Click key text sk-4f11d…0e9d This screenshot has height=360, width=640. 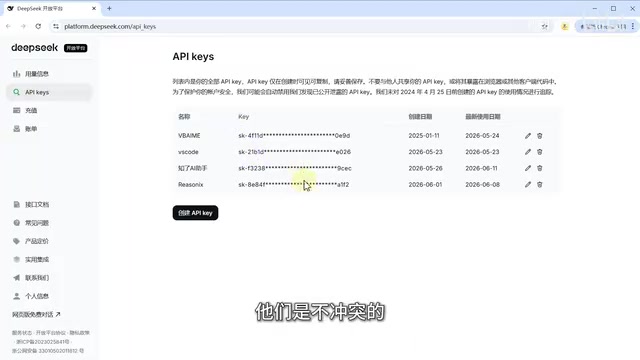294,136
